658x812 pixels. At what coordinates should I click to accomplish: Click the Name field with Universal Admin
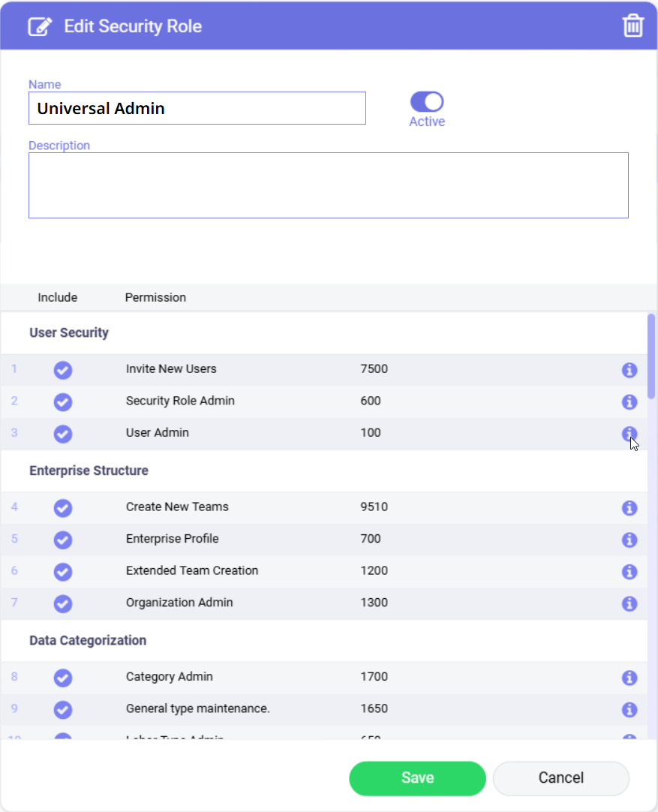(197, 108)
